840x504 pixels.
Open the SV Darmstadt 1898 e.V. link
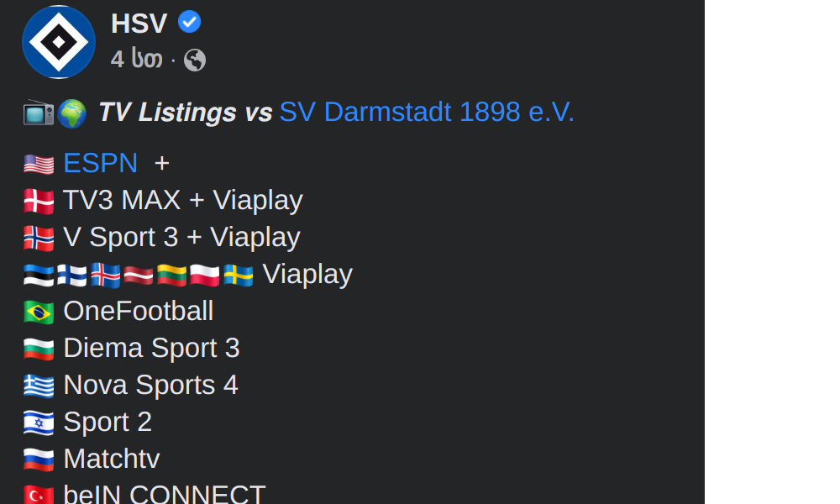click(427, 112)
